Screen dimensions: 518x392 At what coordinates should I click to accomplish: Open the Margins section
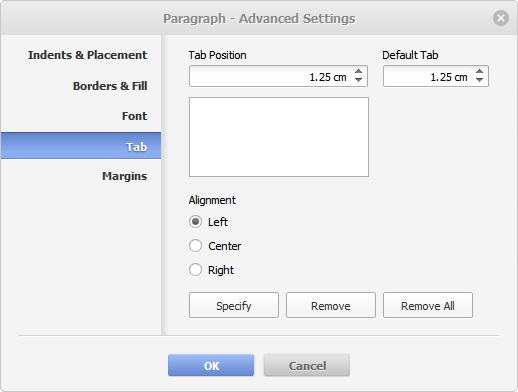click(124, 176)
